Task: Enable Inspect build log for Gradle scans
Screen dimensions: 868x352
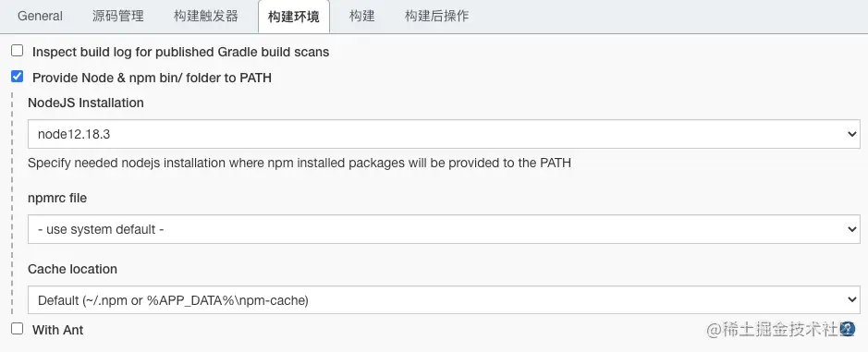Action: (18, 51)
